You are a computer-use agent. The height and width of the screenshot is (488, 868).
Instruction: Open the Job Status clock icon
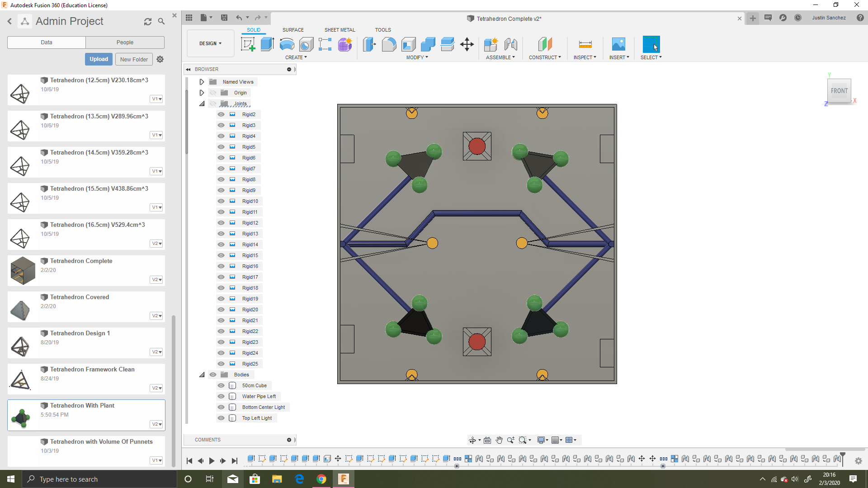[798, 18]
